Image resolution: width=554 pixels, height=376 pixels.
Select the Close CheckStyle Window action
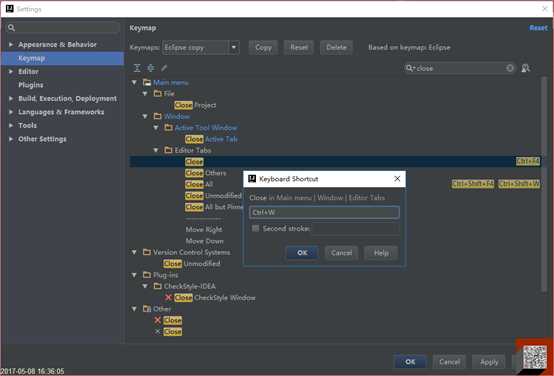(214, 298)
